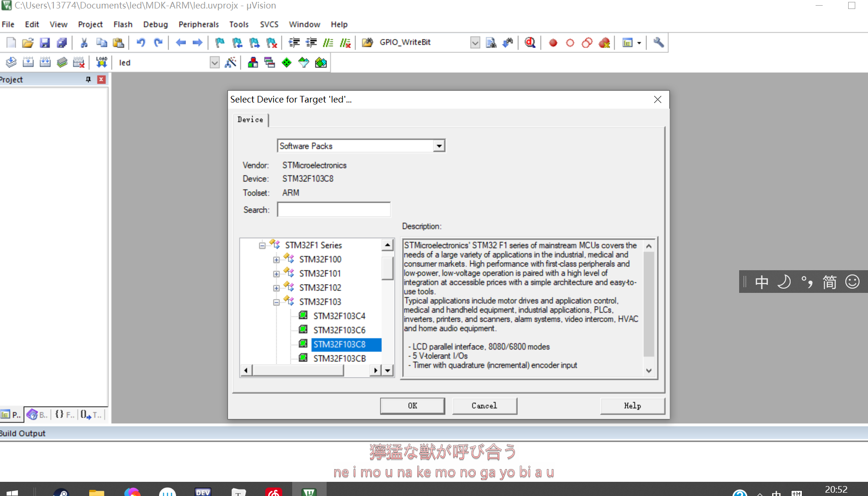Click Kill All Breakpoints icon
Screen dimensions: 868x496
pos(605,43)
